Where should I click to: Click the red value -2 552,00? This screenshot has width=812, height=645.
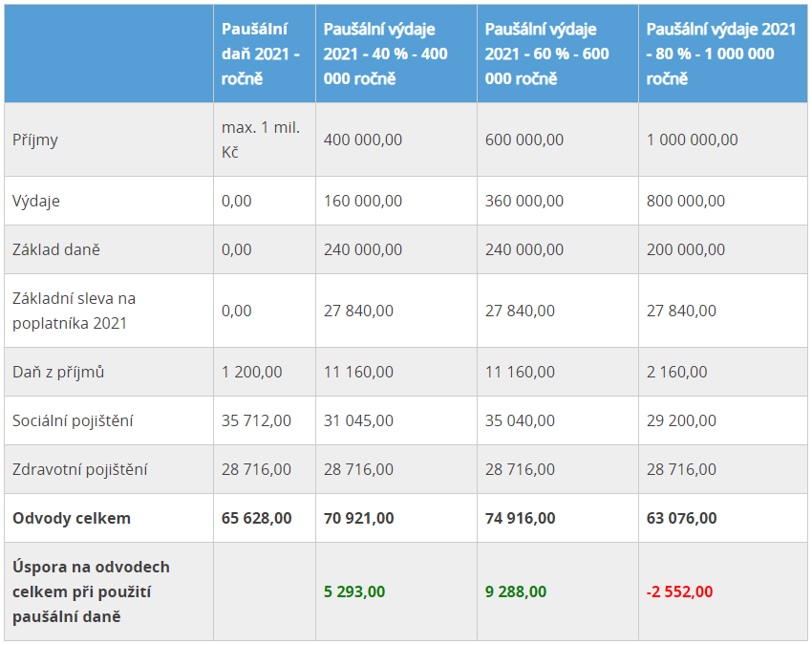(x=679, y=591)
